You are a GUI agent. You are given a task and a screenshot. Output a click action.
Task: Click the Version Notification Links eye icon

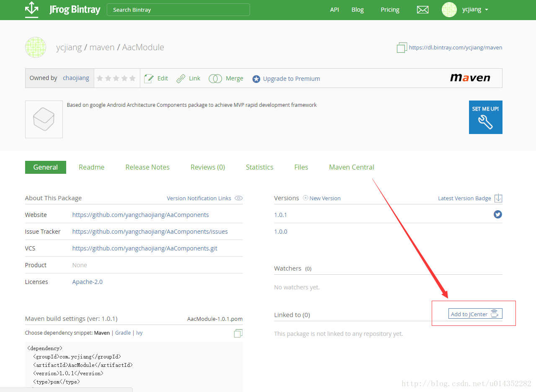click(239, 198)
